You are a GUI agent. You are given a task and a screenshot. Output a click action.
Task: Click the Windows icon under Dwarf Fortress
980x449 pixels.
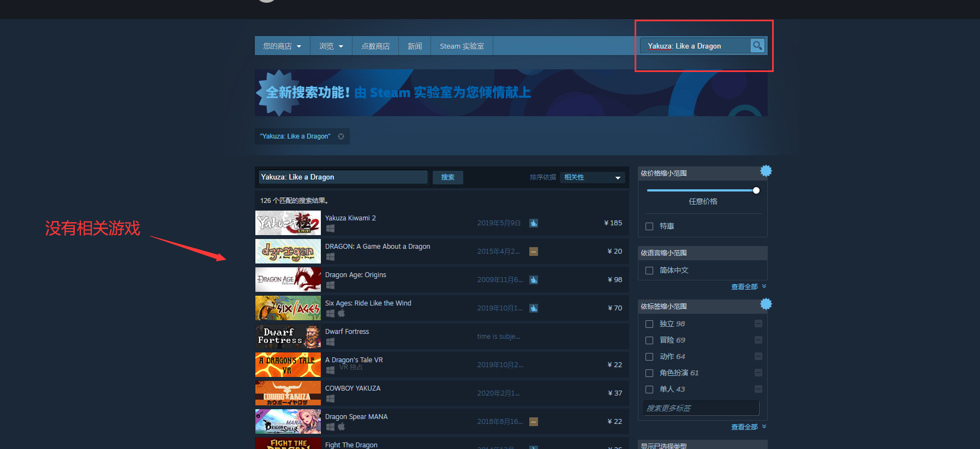[x=330, y=342]
